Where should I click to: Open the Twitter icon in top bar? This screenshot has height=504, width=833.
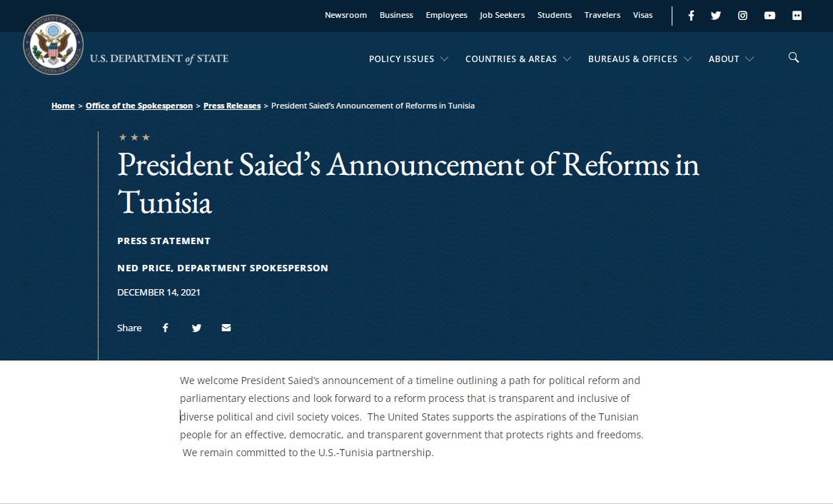coord(716,16)
